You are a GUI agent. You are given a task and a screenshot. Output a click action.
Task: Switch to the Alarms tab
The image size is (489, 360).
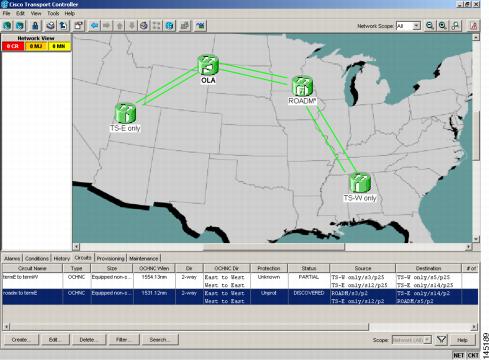tap(12, 258)
